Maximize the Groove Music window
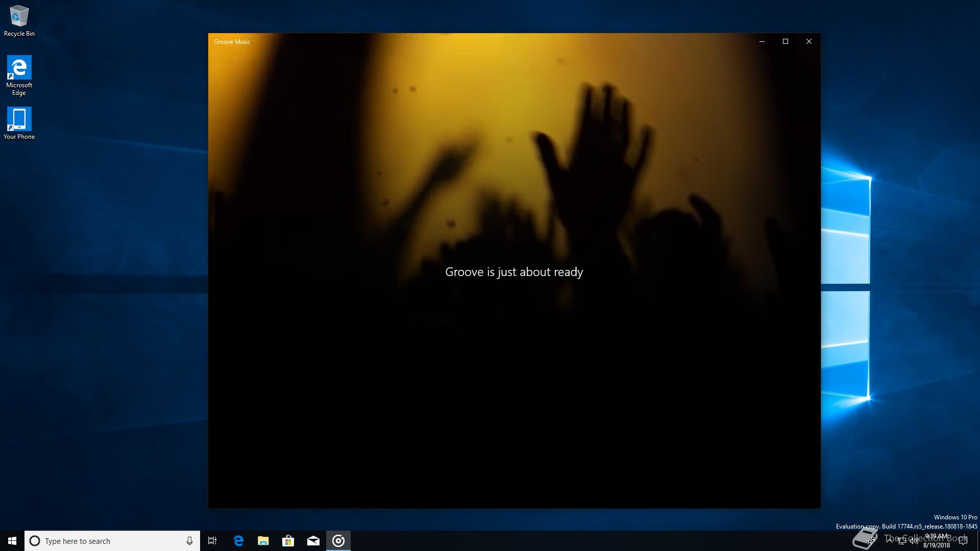This screenshot has width=980, height=551. (x=786, y=41)
